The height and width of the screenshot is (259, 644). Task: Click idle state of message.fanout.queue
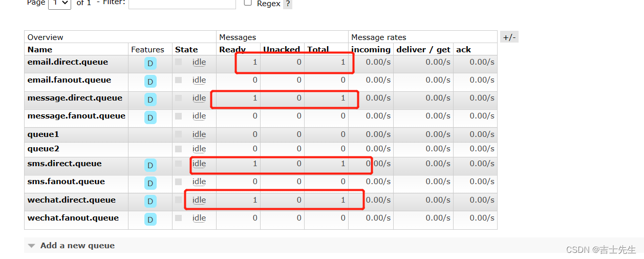[199, 116]
